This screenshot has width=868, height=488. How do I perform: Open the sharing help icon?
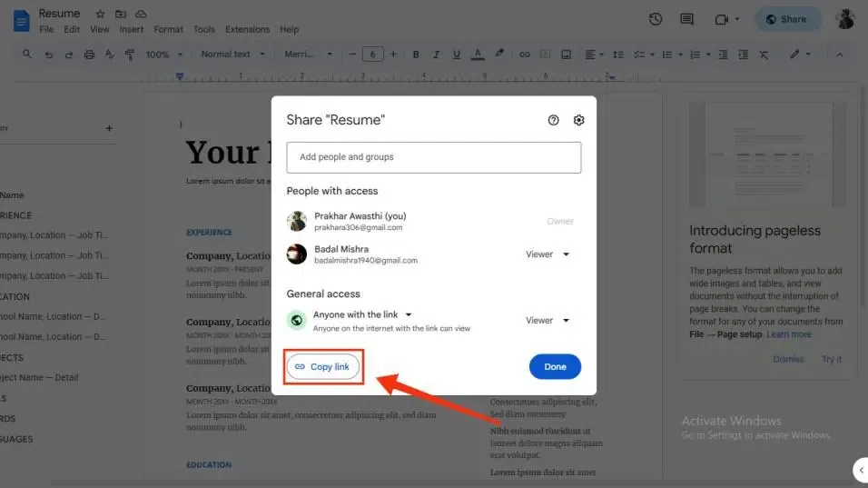coord(553,120)
